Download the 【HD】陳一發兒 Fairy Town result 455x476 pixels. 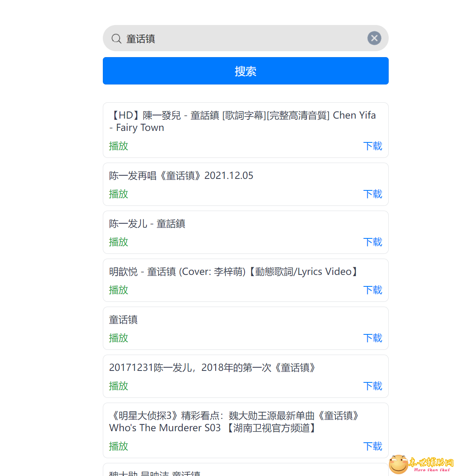372,146
